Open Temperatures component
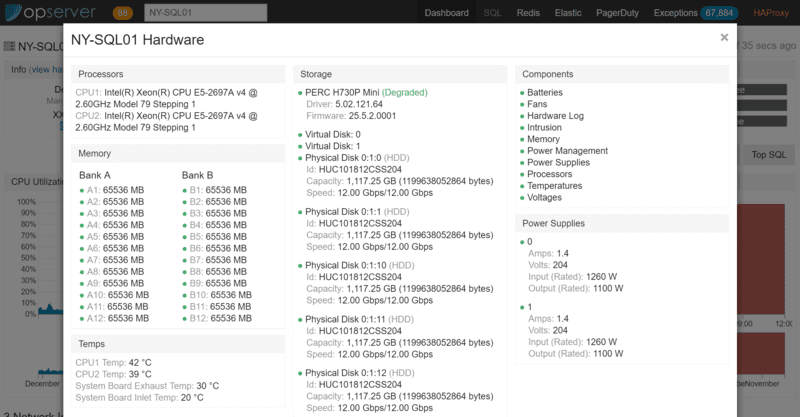This screenshot has width=800, height=417. pyautogui.click(x=554, y=186)
